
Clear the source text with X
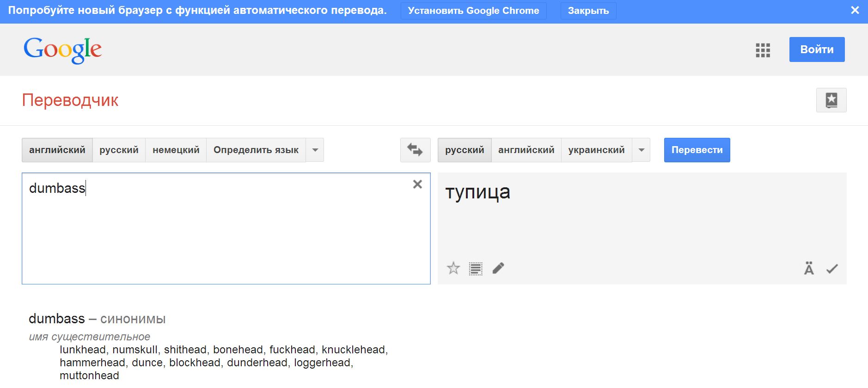[x=417, y=185]
